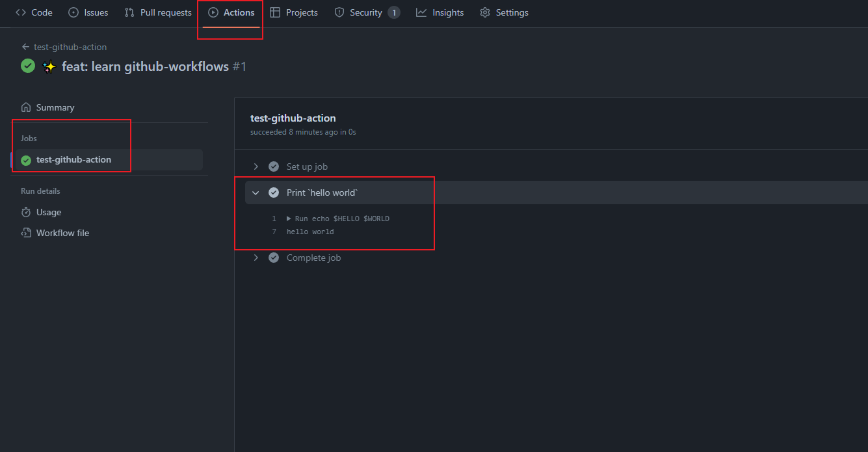Expand the Set up job step
This screenshot has width=868, height=452.
[x=256, y=166]
